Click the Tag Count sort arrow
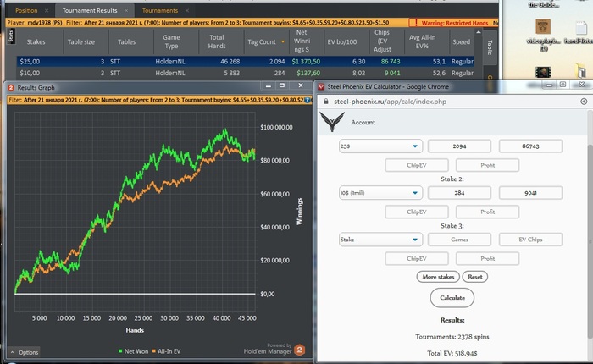 coord(282,42)
